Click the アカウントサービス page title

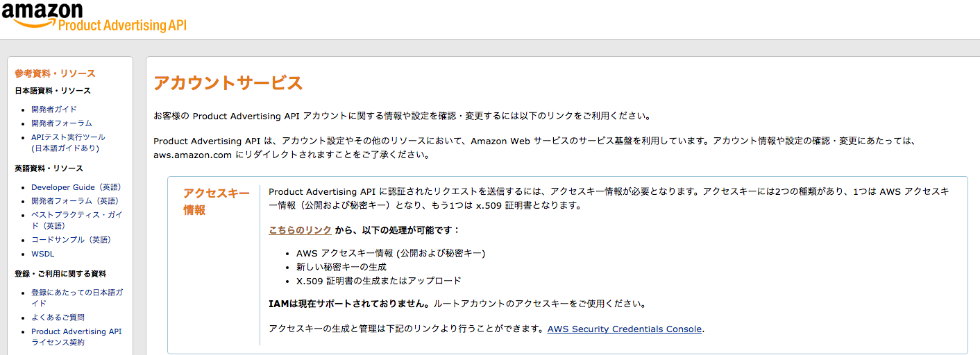(228, 83)
